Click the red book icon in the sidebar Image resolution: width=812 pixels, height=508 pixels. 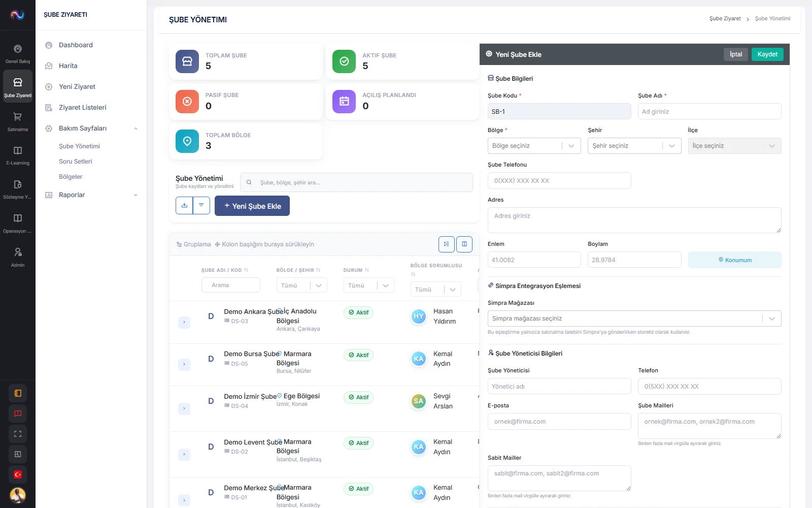tap(18, 414)
